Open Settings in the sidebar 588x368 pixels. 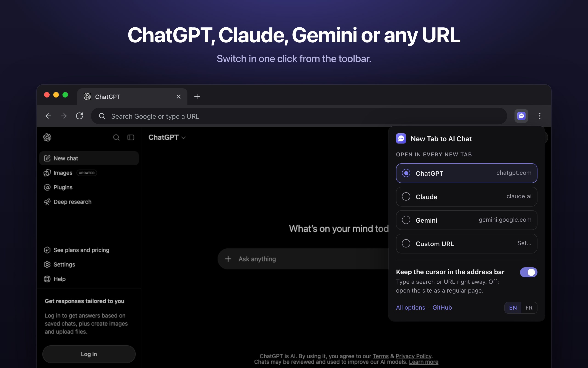coord(89,264)
